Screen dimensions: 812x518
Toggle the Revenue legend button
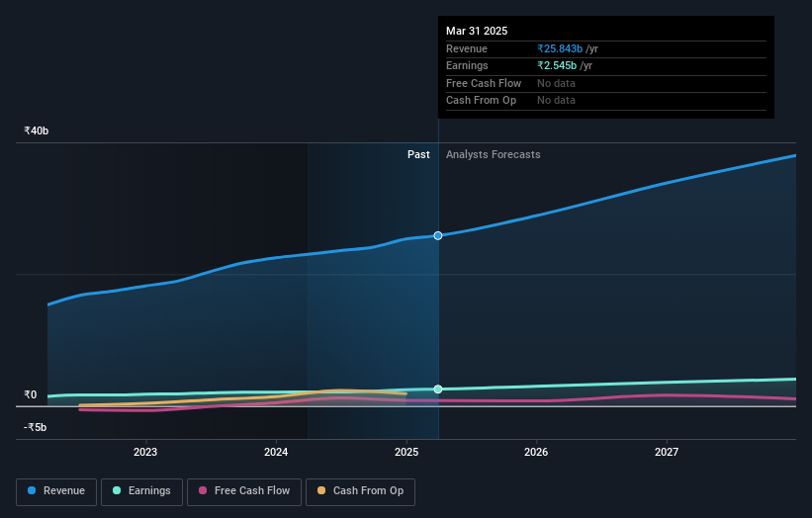coord(56,491)
